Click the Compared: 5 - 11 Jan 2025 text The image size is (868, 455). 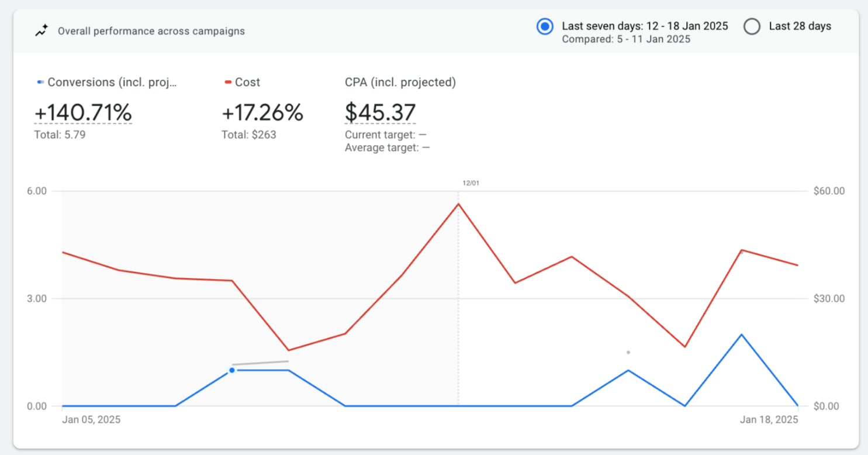point(626,39)
